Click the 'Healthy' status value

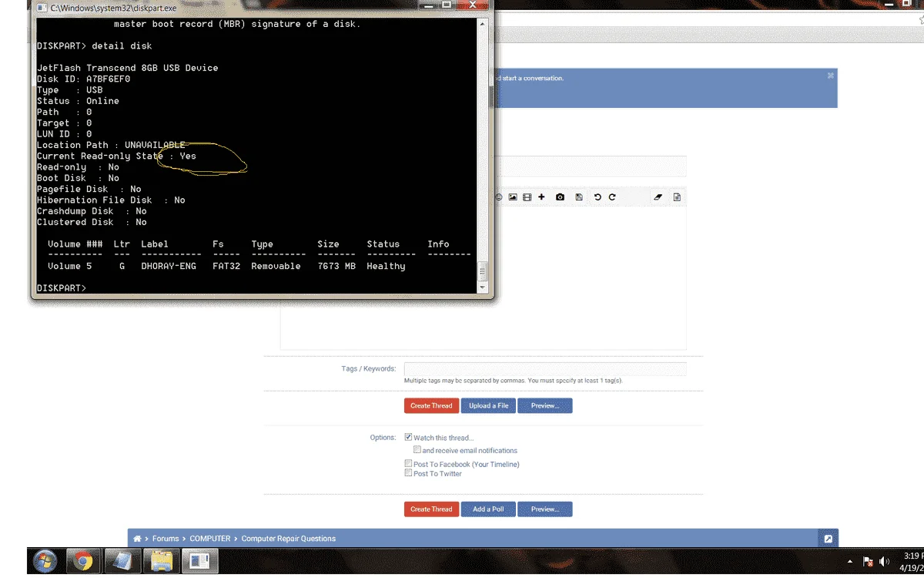click(x=386, y=266)
